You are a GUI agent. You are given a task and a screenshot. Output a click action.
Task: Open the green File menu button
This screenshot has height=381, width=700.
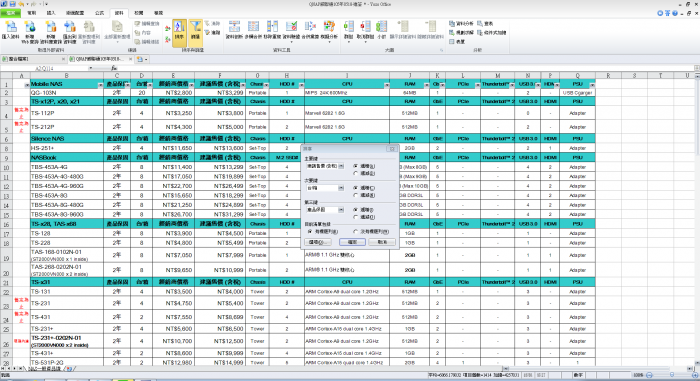point(10,13)
